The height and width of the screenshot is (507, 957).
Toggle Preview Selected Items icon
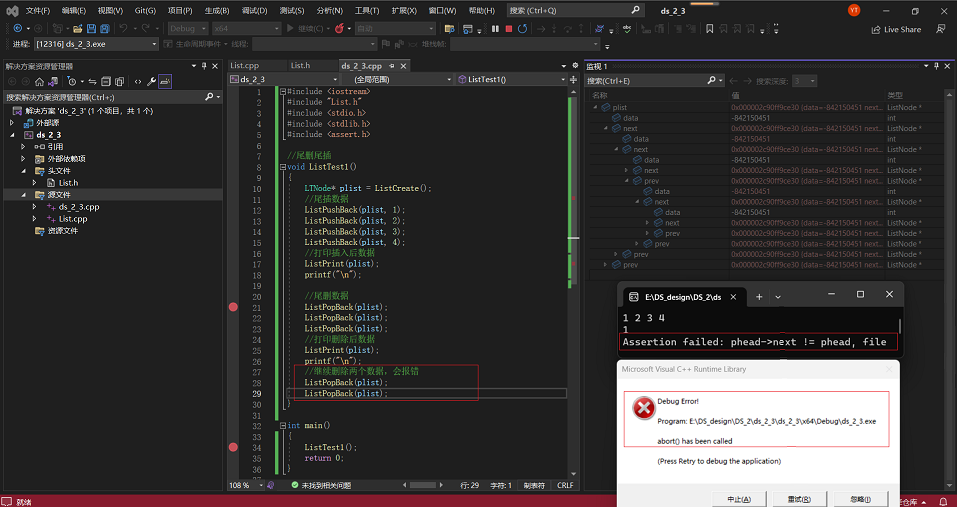[x=165, y=81]
